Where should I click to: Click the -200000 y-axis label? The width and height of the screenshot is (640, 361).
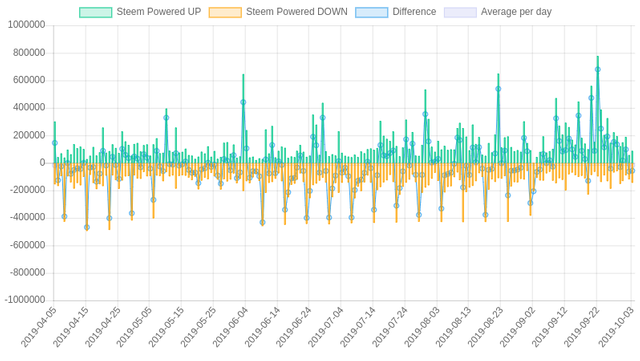tap(28, 190)
